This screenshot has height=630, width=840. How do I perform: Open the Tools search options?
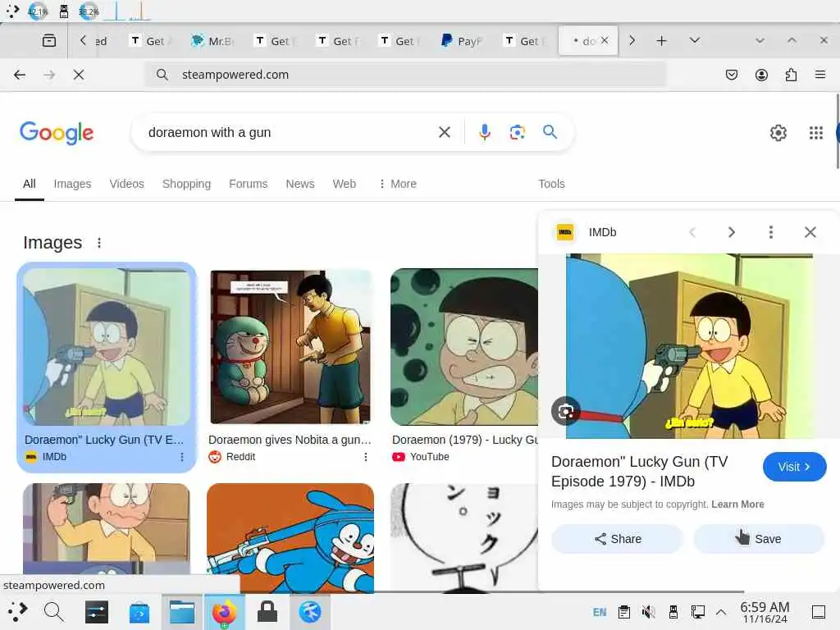(551, 184)
